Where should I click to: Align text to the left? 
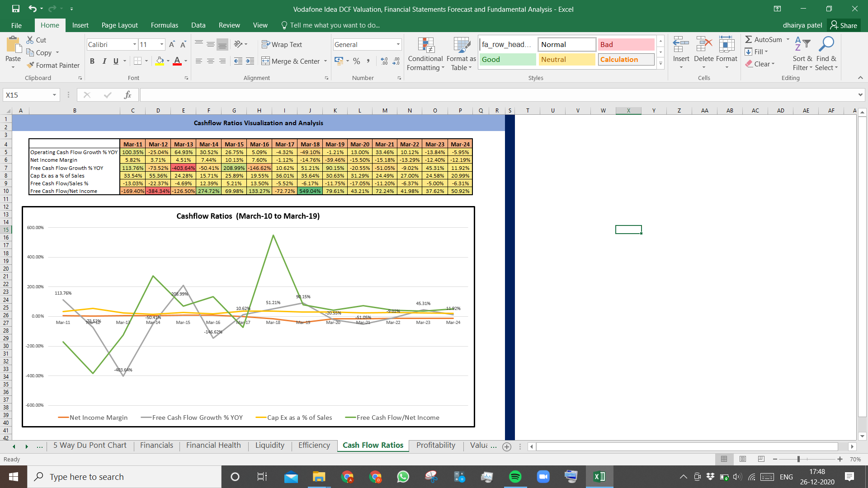pyautogui.click(x=199, y=61)
